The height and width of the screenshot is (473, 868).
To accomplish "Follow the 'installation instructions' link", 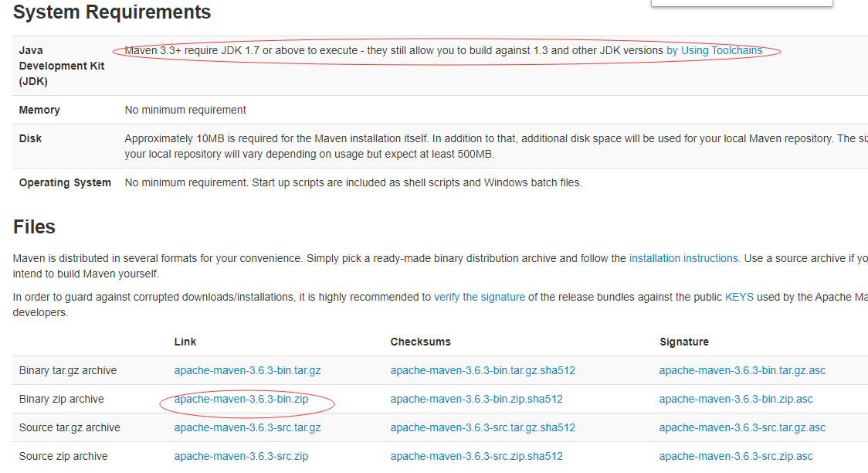I will point(684,259).
